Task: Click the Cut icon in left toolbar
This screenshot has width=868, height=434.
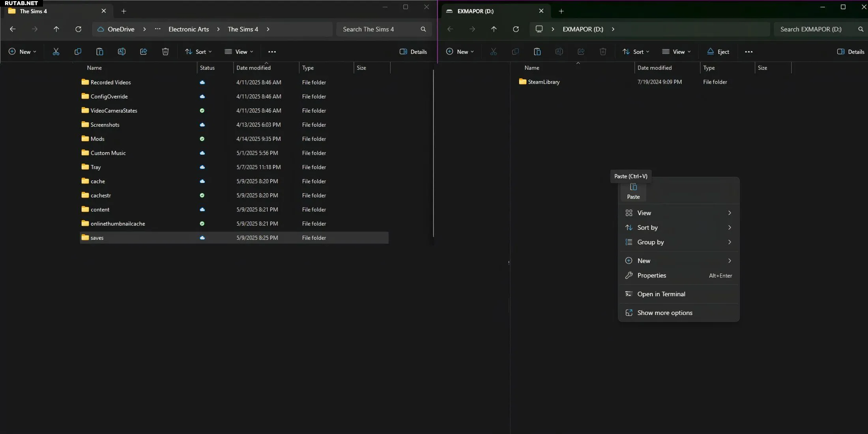Action: [56, 52]
